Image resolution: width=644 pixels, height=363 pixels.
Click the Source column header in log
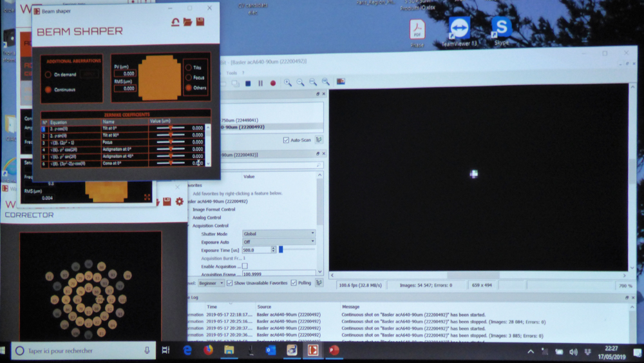point(264,307)
